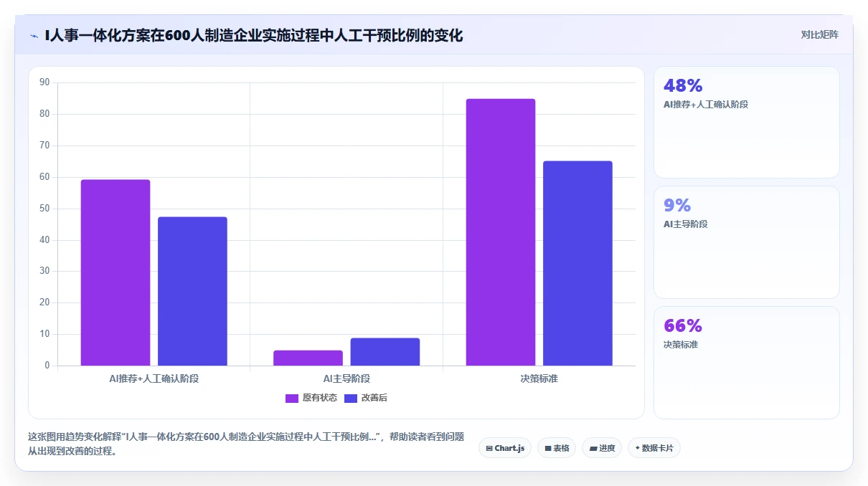Viewport: 868px width, 486px height.
Task: Click the purple 原有状态 legend swatch
Action: (292, 399)
